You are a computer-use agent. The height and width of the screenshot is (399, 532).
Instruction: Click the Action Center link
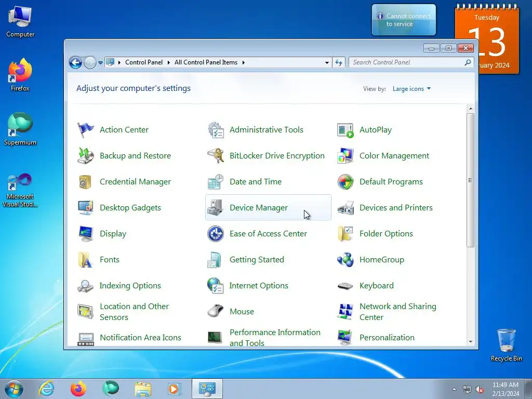[x=124, y=129]
